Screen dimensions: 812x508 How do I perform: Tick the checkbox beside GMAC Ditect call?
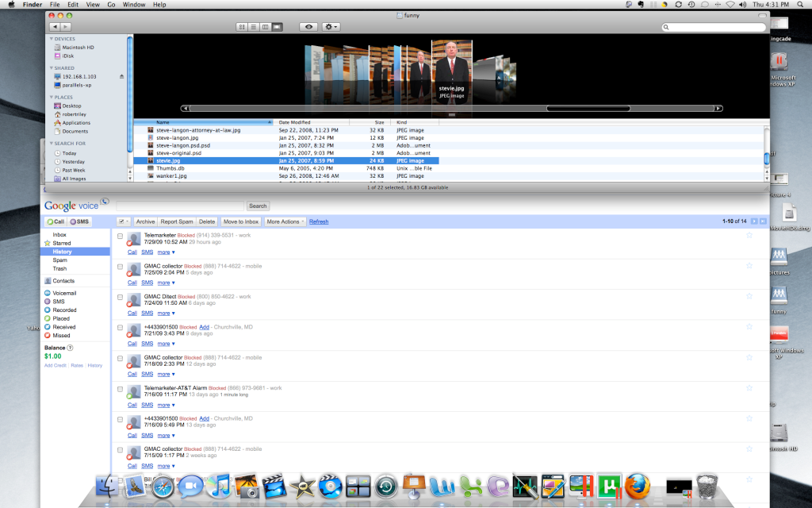[x=121, y=297]
